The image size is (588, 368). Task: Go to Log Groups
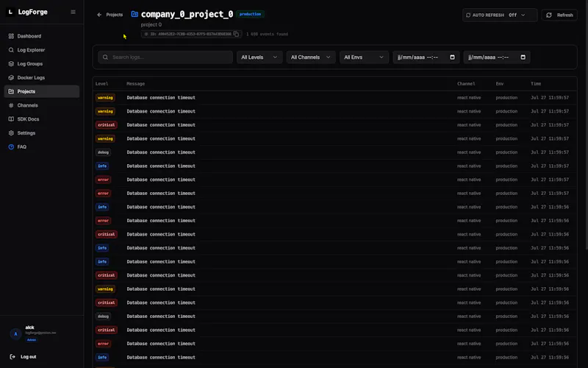(x=42, y=64)
